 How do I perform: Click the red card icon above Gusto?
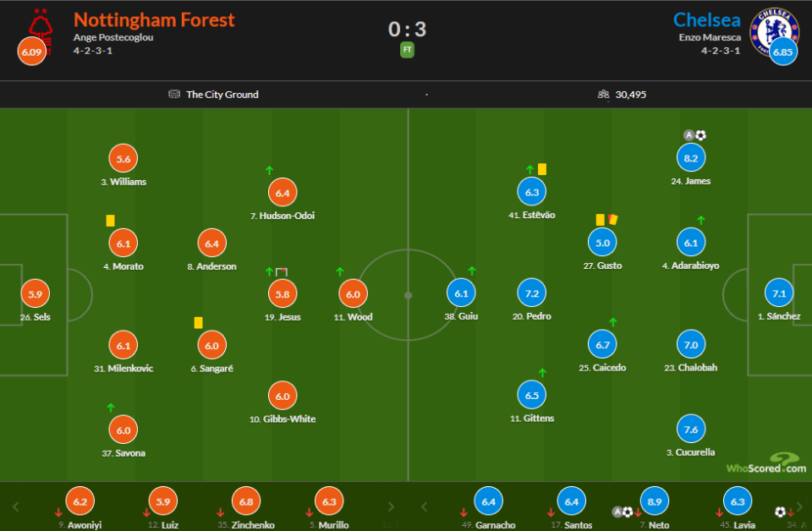click(x=612, y=219)
